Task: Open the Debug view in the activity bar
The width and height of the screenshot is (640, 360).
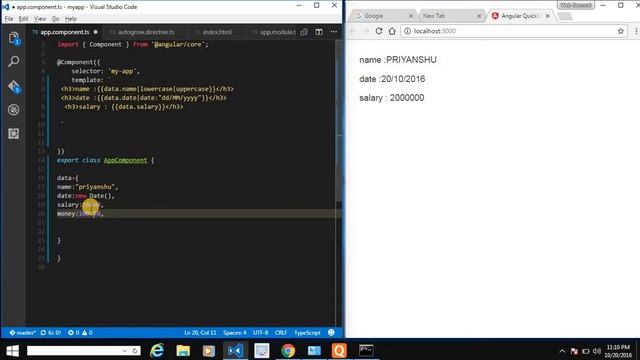Action: tap(13, 110)
